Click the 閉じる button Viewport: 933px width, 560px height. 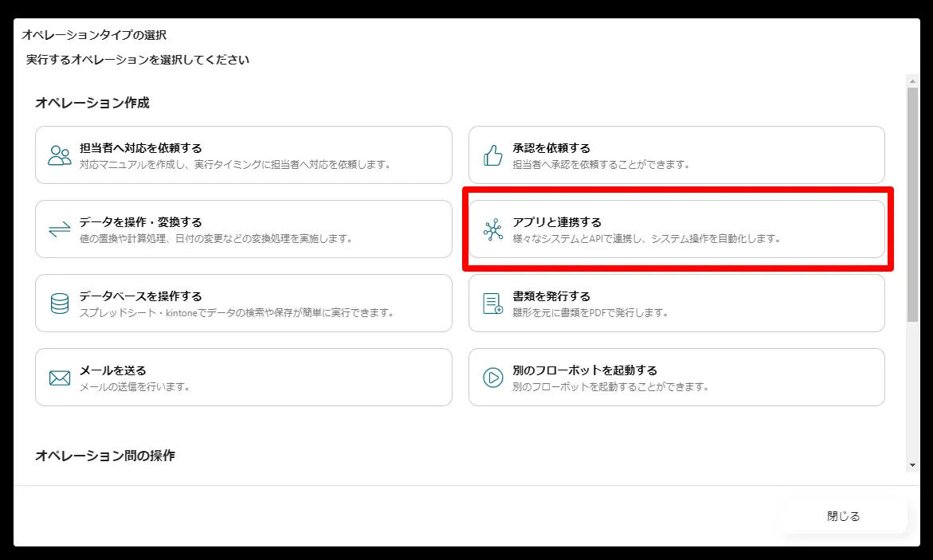click(x=843, y=516)
